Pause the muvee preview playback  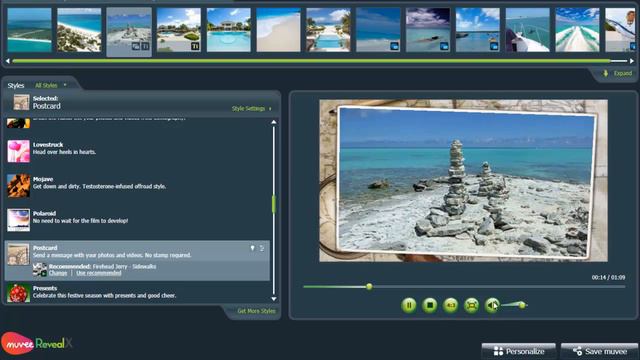pyautogui.click(x=409, y=305)
